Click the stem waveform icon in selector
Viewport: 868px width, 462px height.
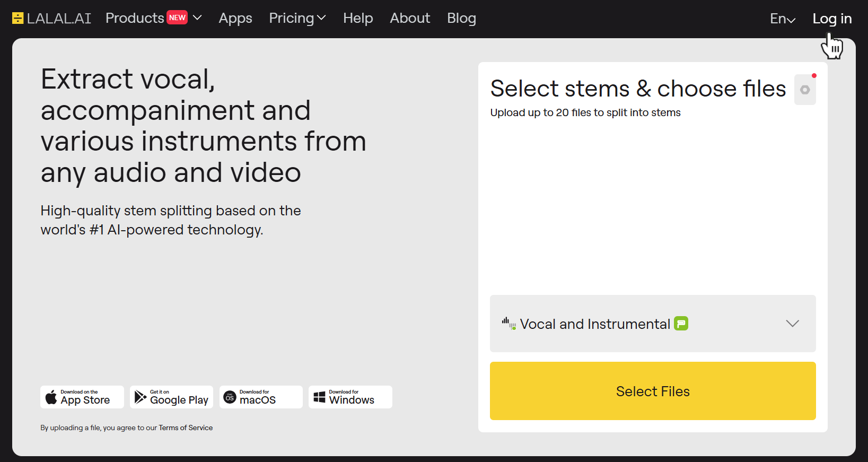[508, 324]
